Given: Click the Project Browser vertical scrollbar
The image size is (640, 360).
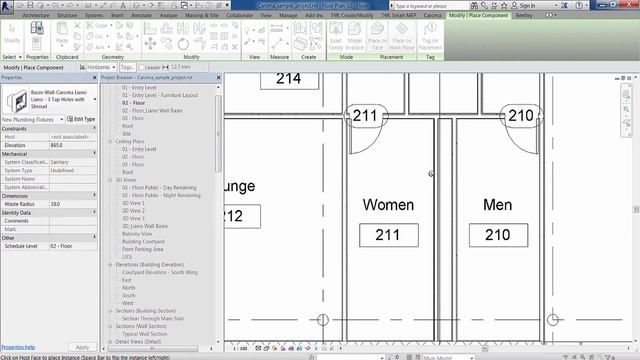Looking at the screenshot, I should pos(218,134).
